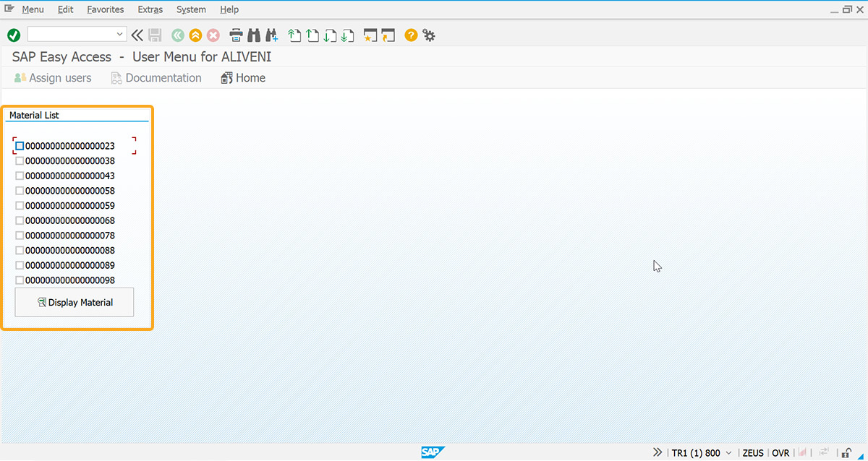Expand status bar with double-chevron icon

pos(658,452)
